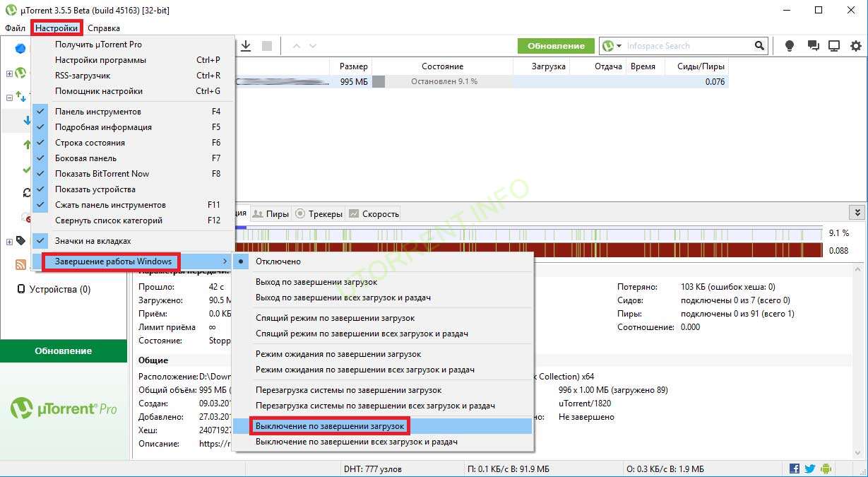Open the 'Настройки' menu

pyautogui.click(x=57, y=28)
